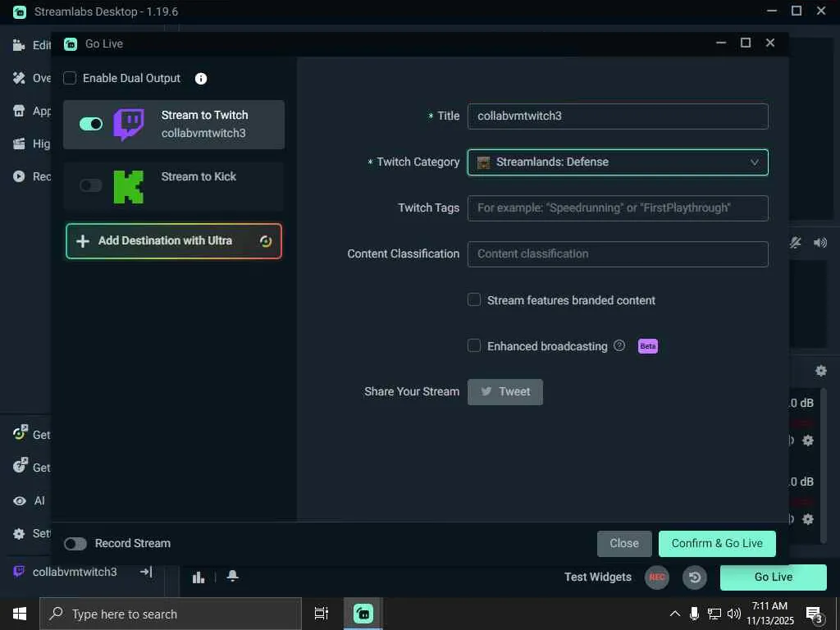Screen dimensions: 840x630
Task: Open the Editor icon in the sidebar
Action: pyautogui.click(x=19, y=45)
